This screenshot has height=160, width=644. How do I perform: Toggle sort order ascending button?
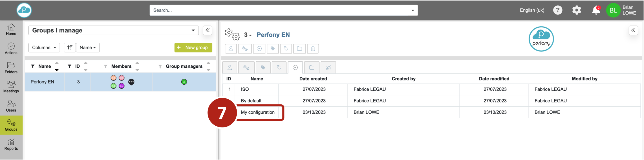(x=70, y=48)
